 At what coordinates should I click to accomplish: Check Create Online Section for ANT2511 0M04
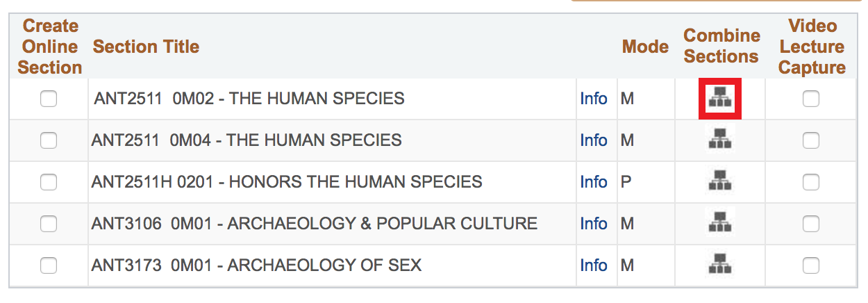tap(49, 140)
